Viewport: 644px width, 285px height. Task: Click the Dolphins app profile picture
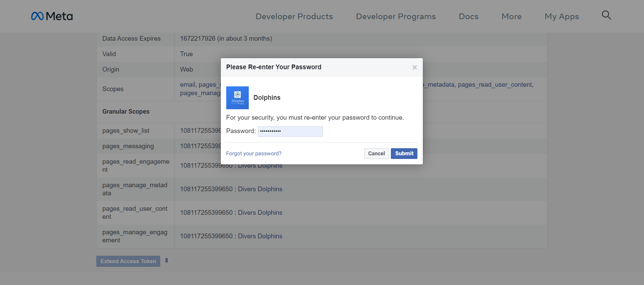point(237,98)
